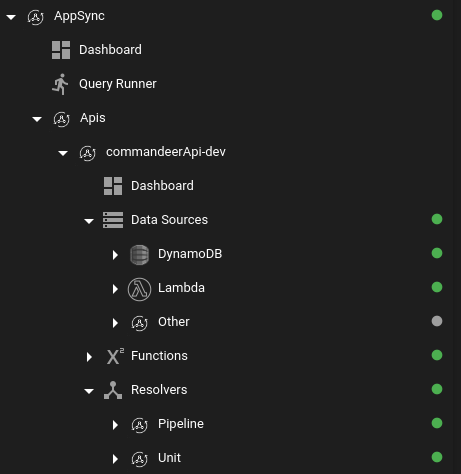Click the green status dot beside Functions

pyautogui.click(x=437, y=355)
